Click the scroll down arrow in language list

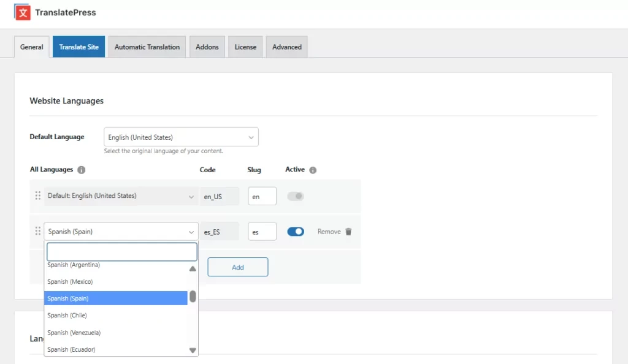[193, 350]
